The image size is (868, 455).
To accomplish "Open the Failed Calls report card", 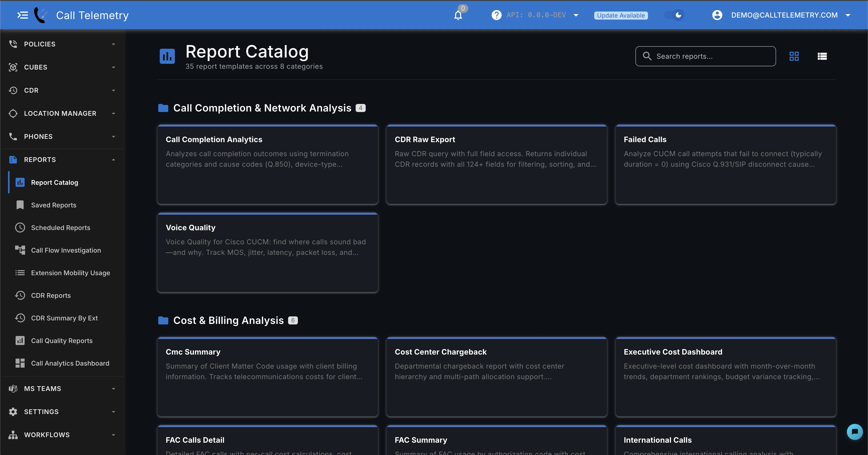I will 726,164.
